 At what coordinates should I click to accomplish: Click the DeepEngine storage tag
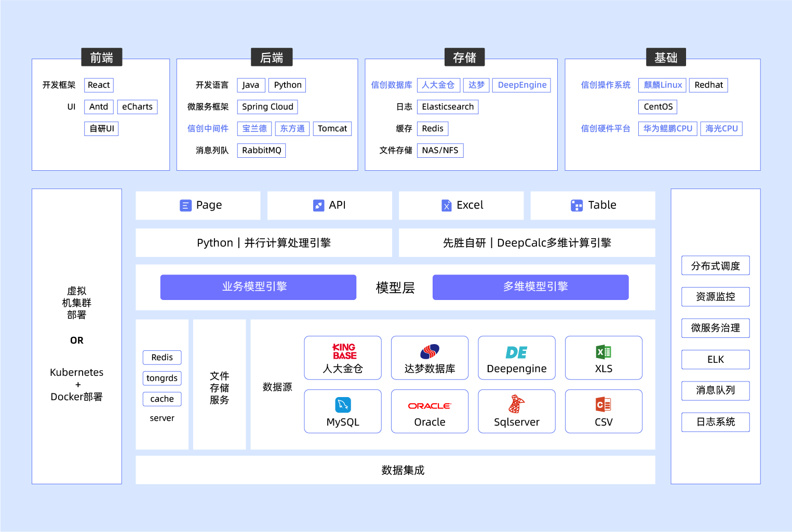click(521, 85)
